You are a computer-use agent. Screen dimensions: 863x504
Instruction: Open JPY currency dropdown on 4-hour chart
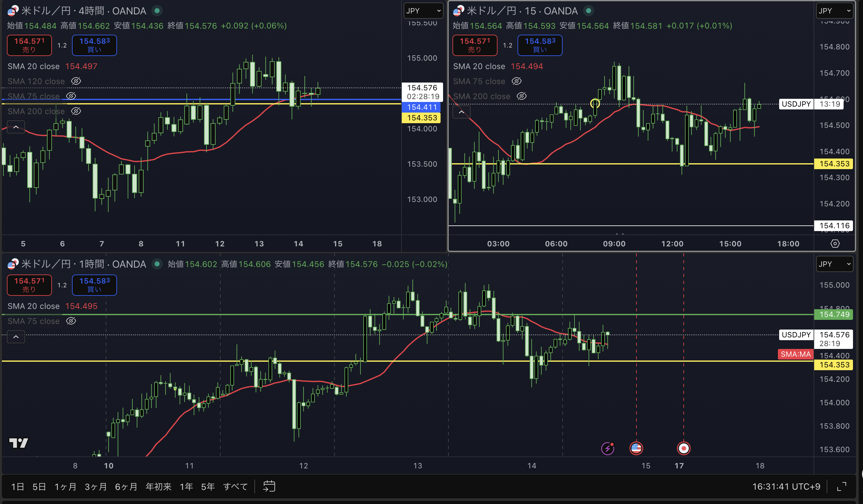point(423,11)
